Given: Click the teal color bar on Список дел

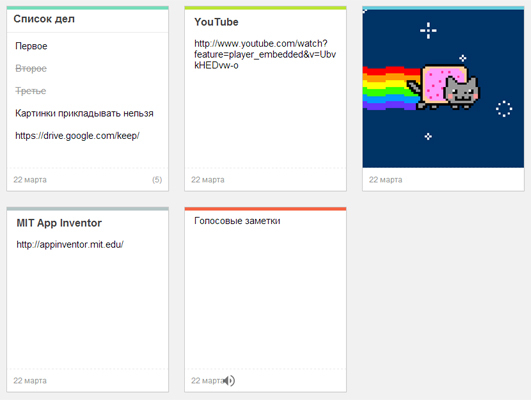Looking at the screenshot, I should pos(87,8).
